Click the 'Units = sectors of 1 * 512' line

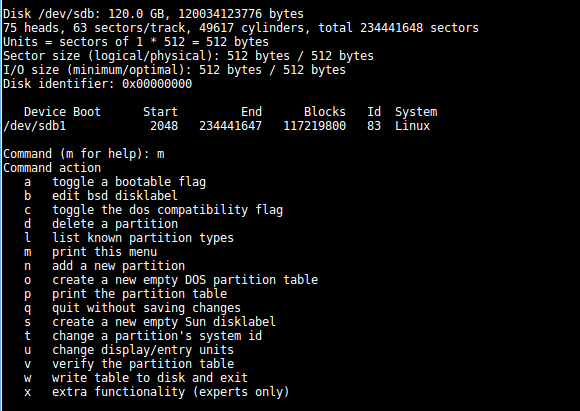pyautogui.click(x=136, y=42)
